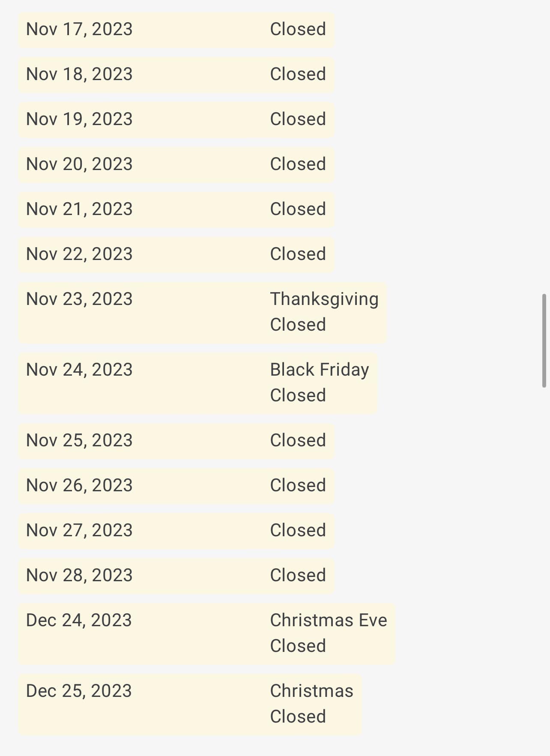
Task: Tap Closed status for Nov 25, 2023
Action: 298,440
